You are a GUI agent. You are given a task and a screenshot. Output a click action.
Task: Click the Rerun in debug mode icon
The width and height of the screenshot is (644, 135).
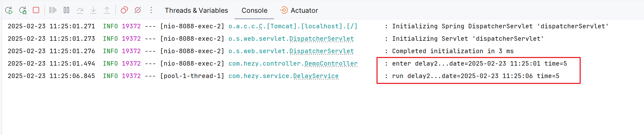tap(23, 10)
